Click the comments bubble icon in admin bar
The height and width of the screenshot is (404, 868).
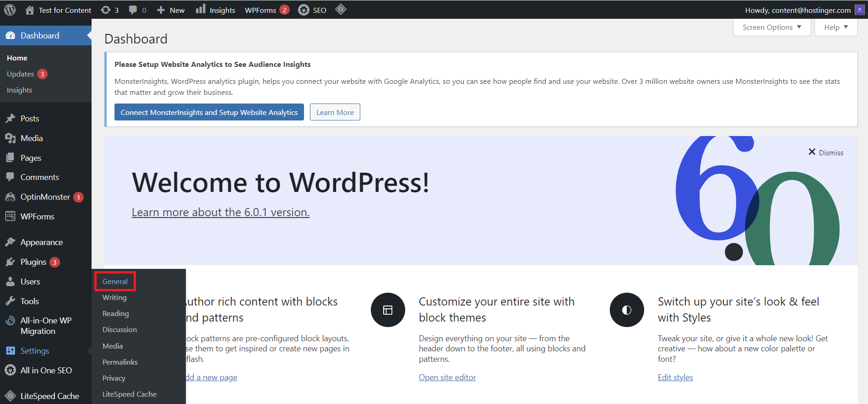tap(133, 10)
